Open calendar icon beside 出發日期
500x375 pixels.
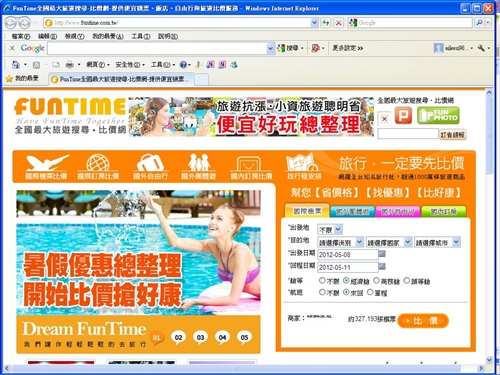tap(382, 254)
